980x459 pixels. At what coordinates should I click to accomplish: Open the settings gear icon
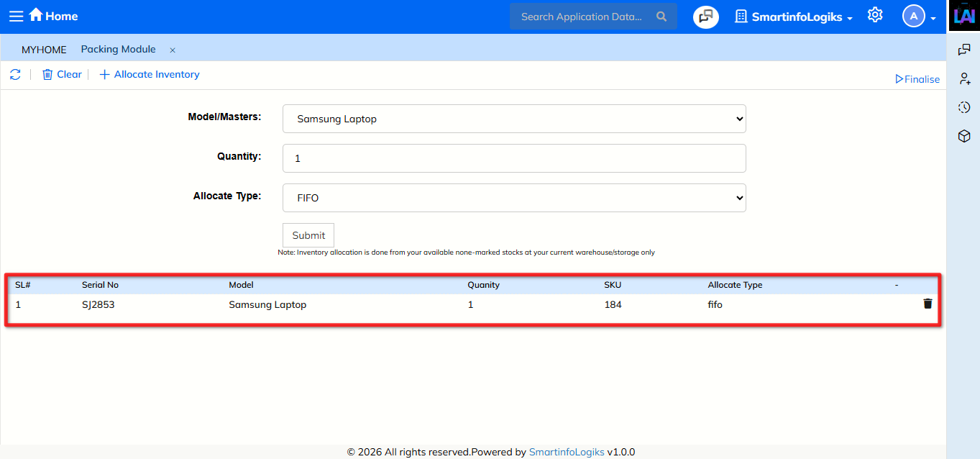(x=874, y=15)
